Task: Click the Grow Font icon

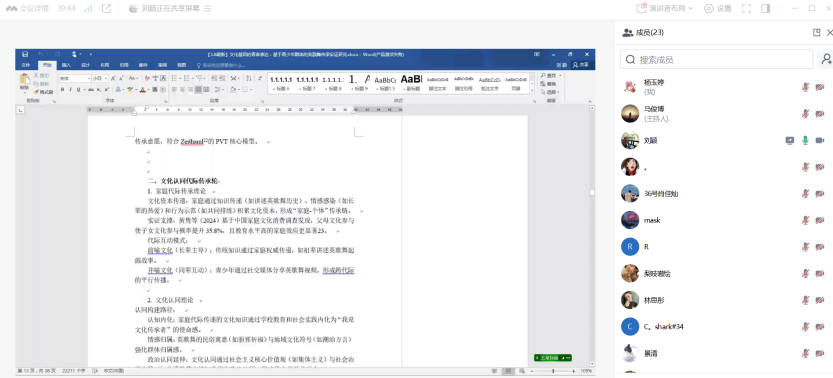Action: [113, 78]
